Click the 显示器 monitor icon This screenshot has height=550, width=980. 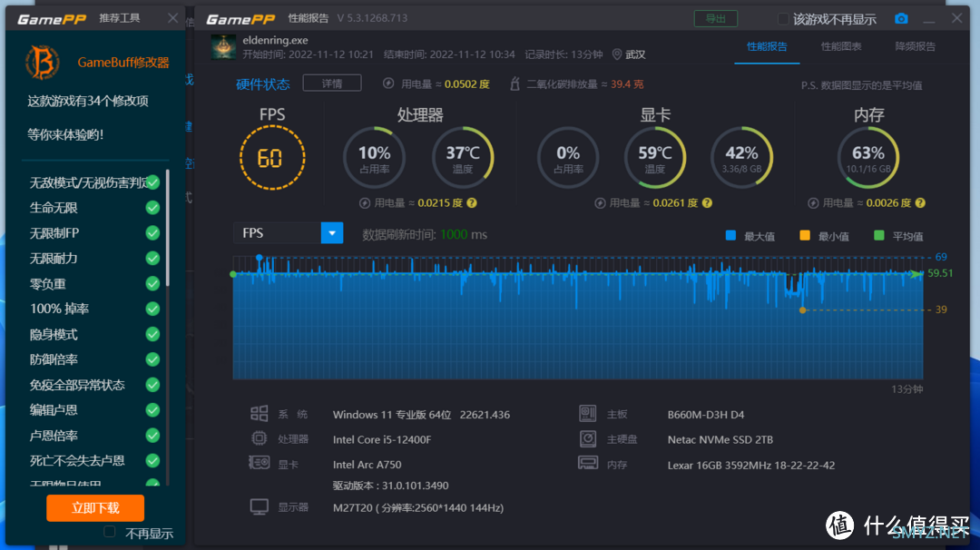pyautogui.click(x=259, y=506)
